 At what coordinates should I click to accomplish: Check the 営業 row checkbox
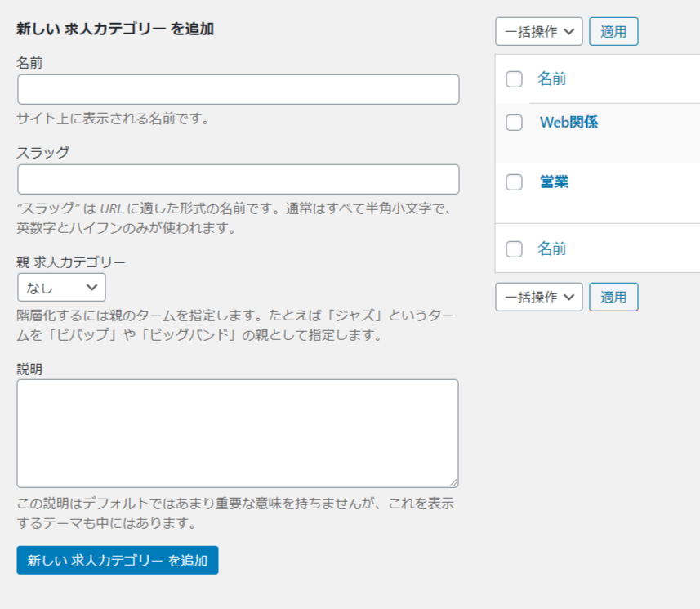tap(514, 181)
